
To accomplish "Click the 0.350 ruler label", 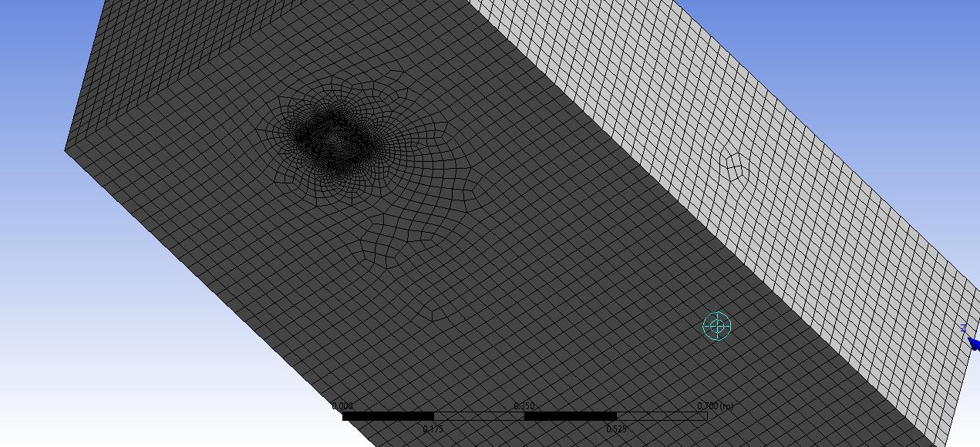I will [524, 406].
